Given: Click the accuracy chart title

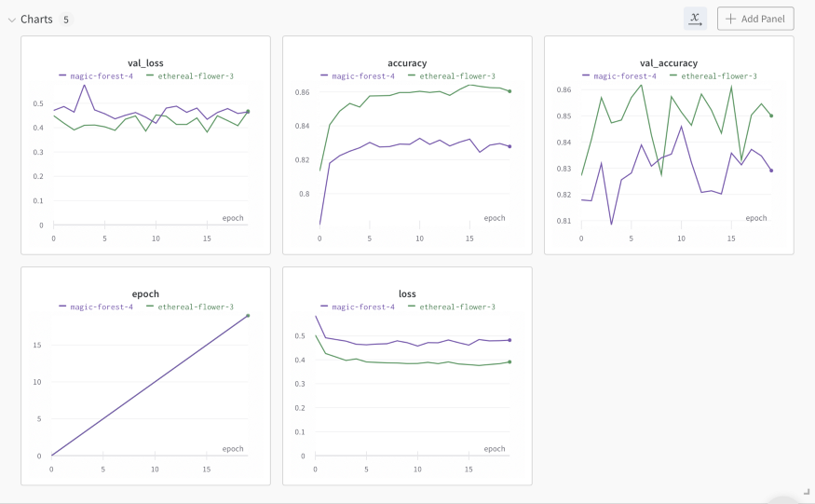Looking at the screenshot, I should click(407, 63).
